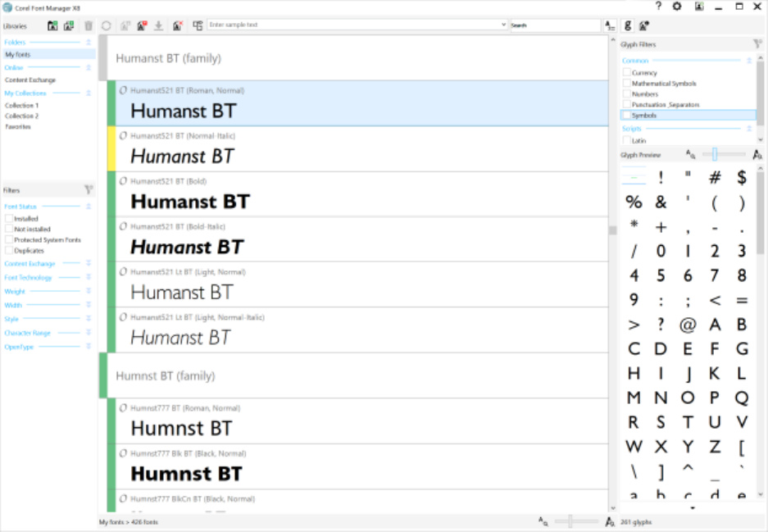Open the sample text dropdown arrow
768x532 pixels.
503,25
